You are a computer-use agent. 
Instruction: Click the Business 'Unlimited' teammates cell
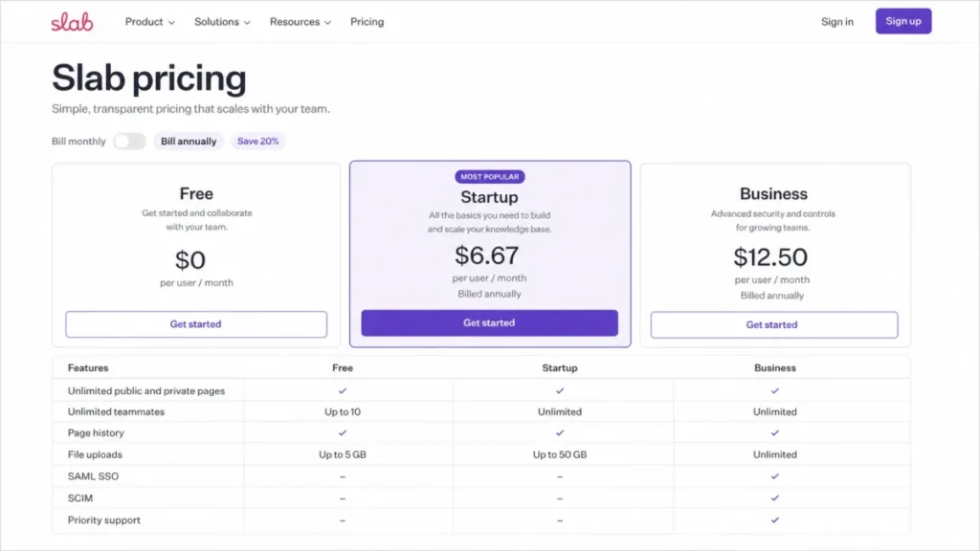pos(775,412)
